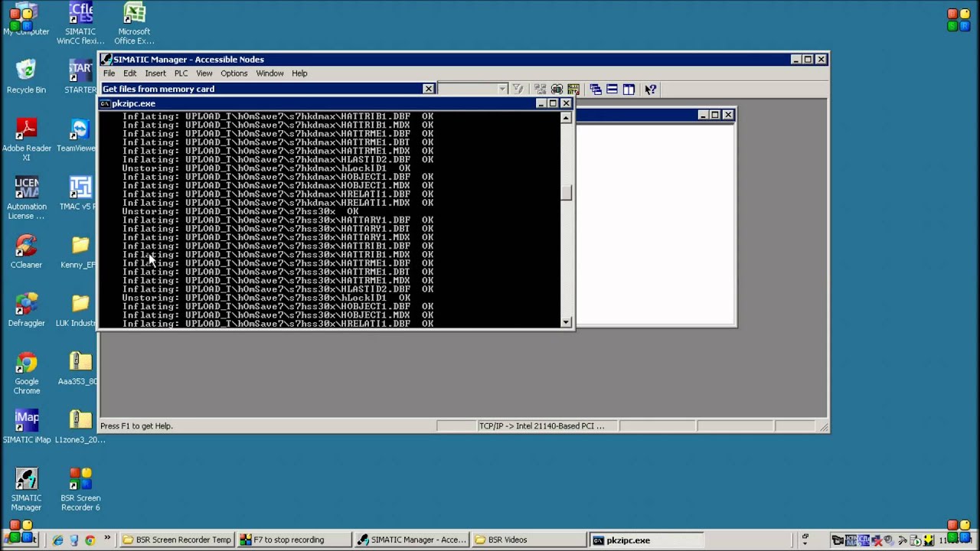Open the Kenny_EF folder on desktop
Image resolution: width=980 pixels, height=551 pixels.
[79, 251]
